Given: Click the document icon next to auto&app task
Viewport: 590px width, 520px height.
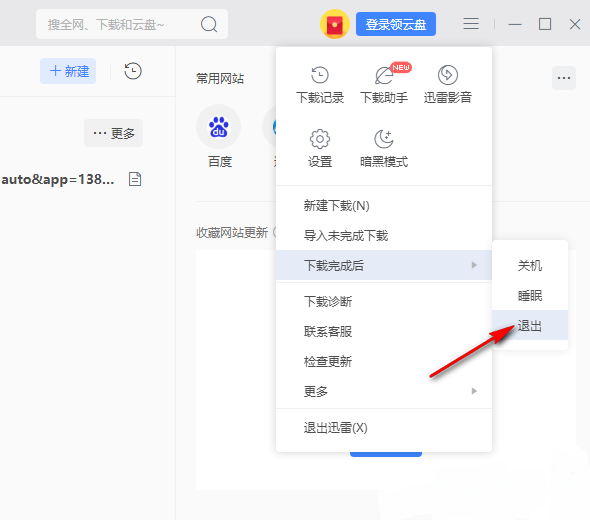Looking at the screenshot, I should pos(135,179).
